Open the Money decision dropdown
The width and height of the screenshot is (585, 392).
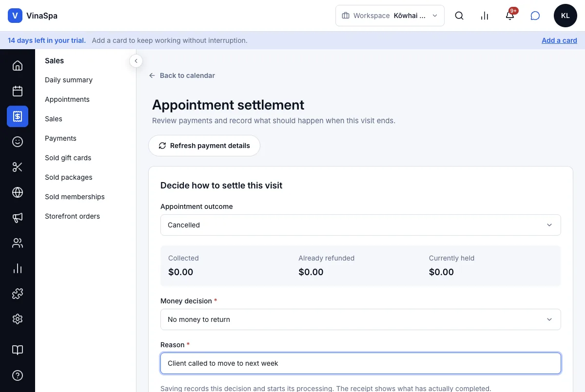tap(361, 319)
